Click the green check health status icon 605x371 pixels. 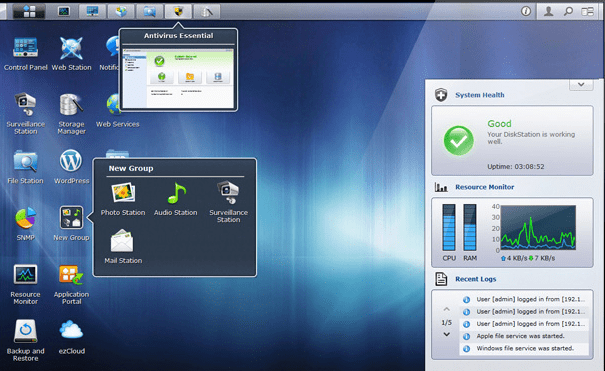[458, 141]
